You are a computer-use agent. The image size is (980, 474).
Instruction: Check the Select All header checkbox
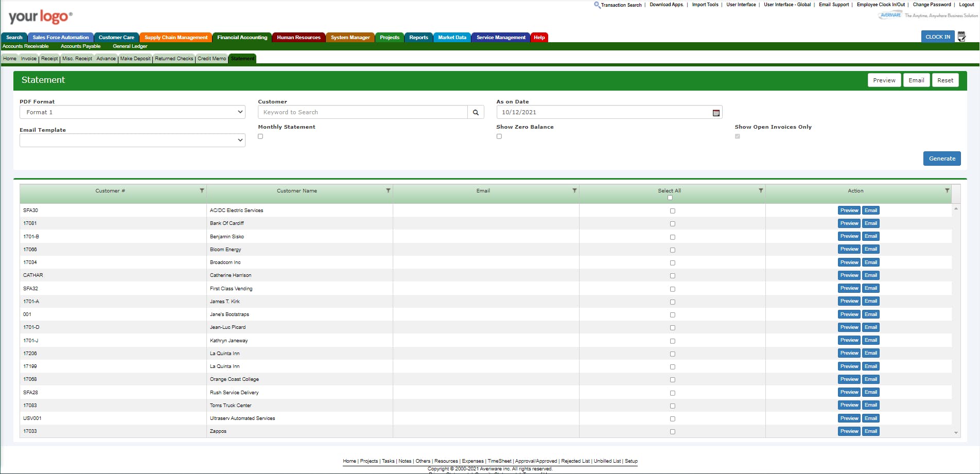coord(670,198)
